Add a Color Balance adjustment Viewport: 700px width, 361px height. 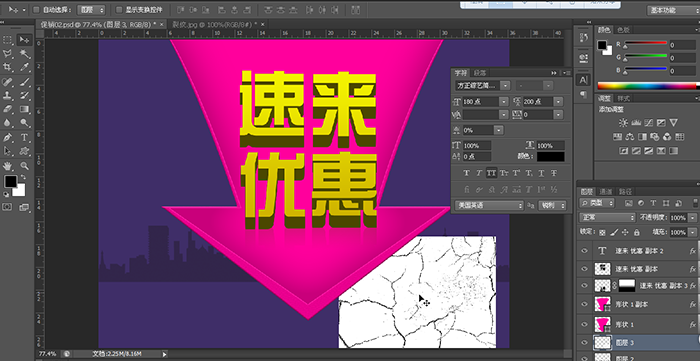630,137
